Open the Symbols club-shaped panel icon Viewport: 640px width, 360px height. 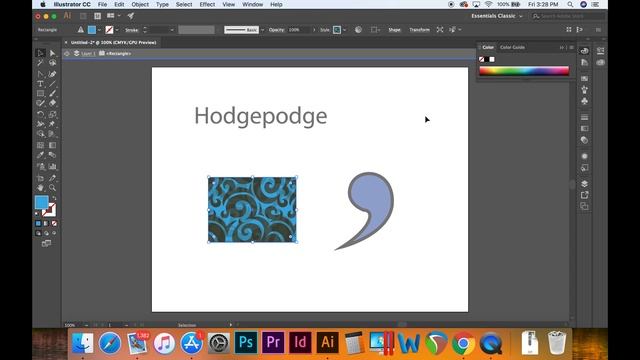click(x=584, y=101)
